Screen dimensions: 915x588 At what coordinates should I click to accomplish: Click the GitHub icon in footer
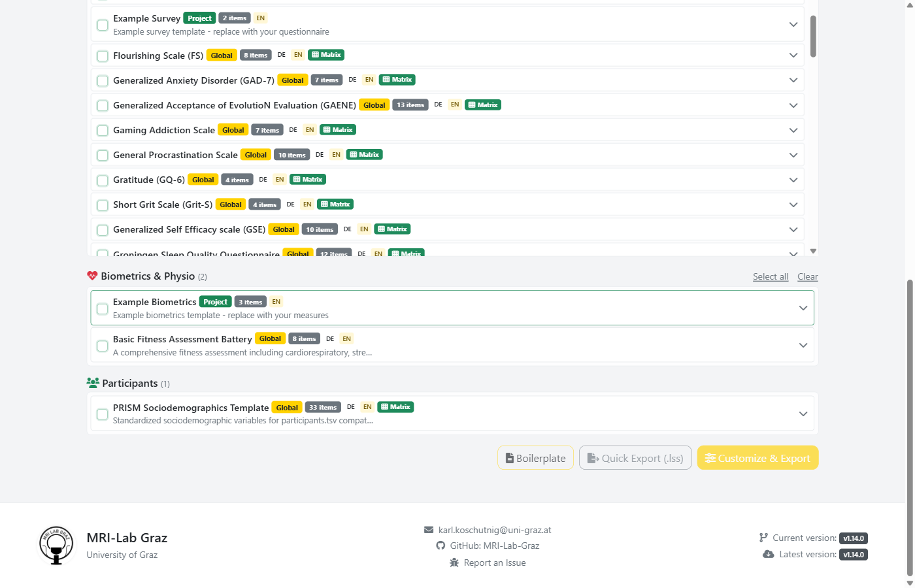441,546
